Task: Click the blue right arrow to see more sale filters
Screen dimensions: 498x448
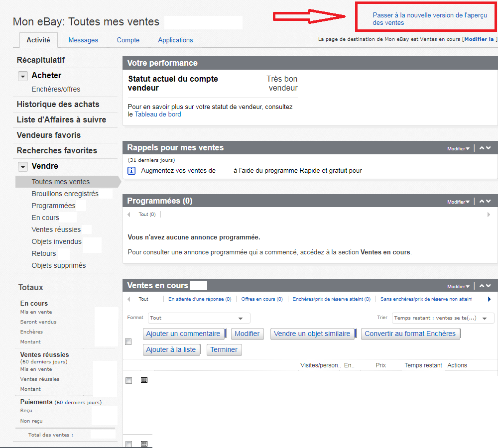Action: click(489, 299)
